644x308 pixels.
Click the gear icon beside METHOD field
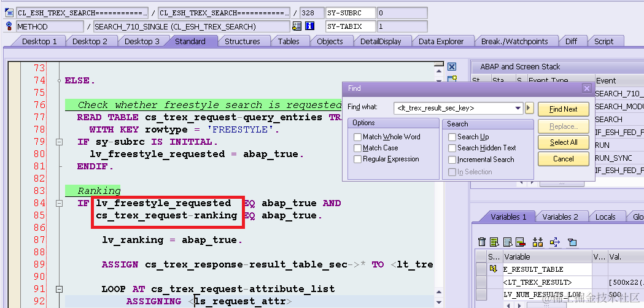point(9,27)
